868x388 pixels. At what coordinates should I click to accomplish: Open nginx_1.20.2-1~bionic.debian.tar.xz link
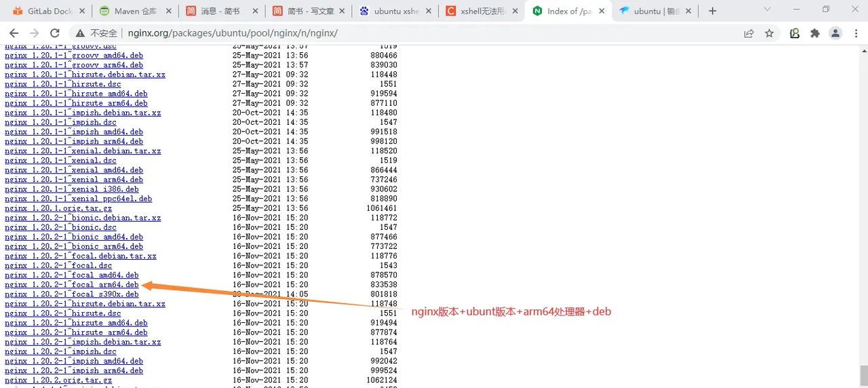[x=83, y=218]
